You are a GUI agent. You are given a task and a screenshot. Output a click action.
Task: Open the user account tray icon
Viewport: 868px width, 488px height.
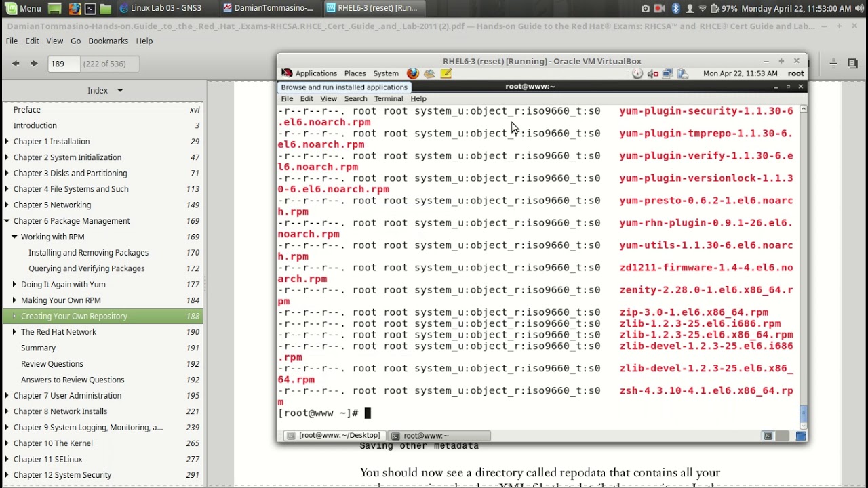(x=690, y=8)
